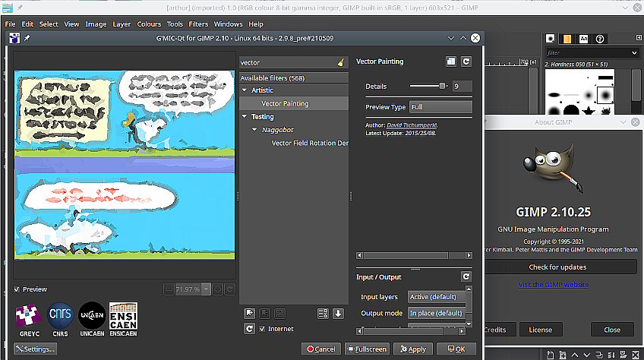Viewport: 644px width, 360px height.
Task: Click the ENSICAEN logo
Action: coord(123,320)
